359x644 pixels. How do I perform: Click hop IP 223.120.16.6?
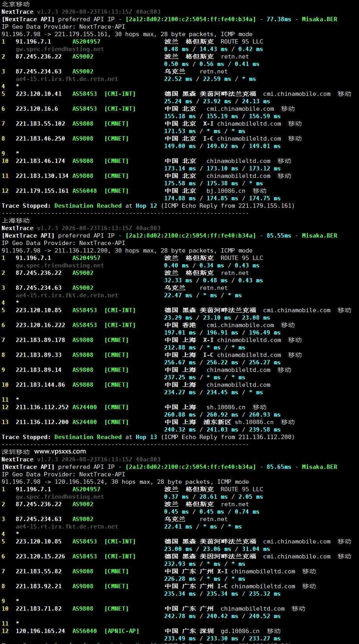point(37,108)
